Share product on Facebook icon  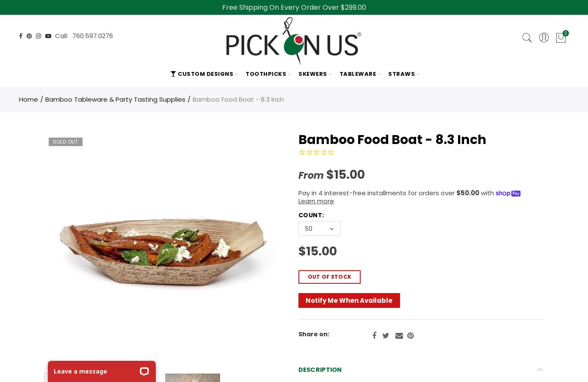[x=374, y=336]
